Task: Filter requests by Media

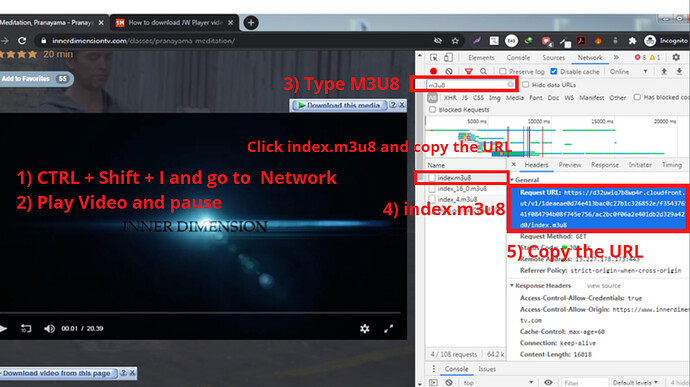Action: point(515,98)
